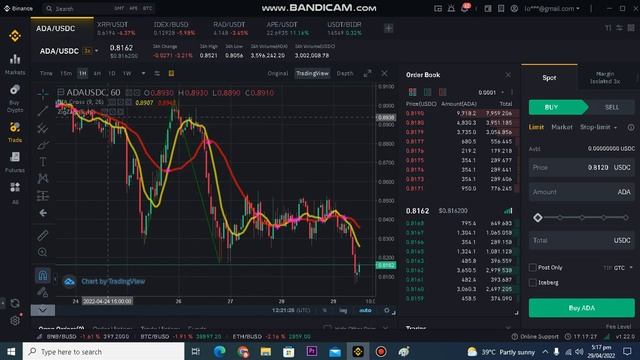Open sidebar settings gear icon
The width and height of the screenshot is (640, 360).
[15, 320]
